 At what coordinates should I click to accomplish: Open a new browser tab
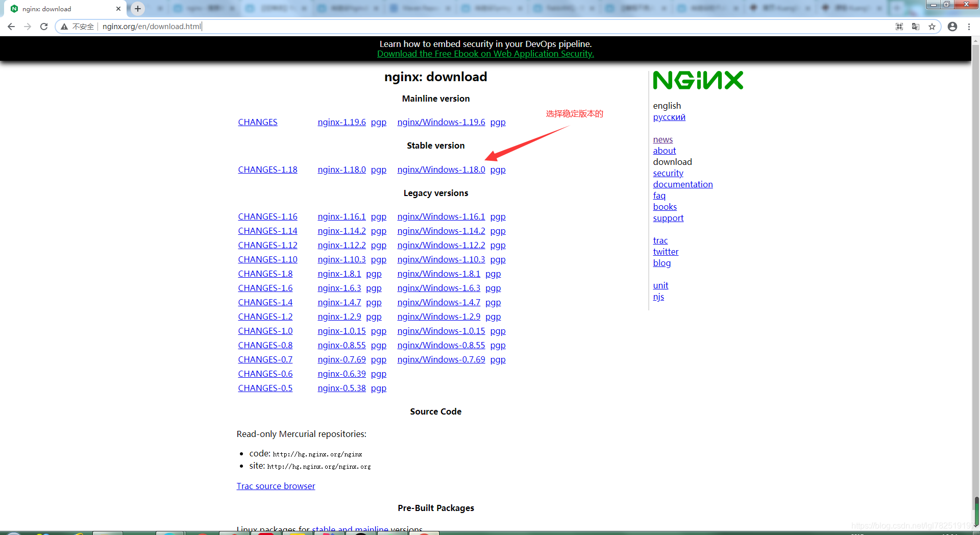pos(138,9)
